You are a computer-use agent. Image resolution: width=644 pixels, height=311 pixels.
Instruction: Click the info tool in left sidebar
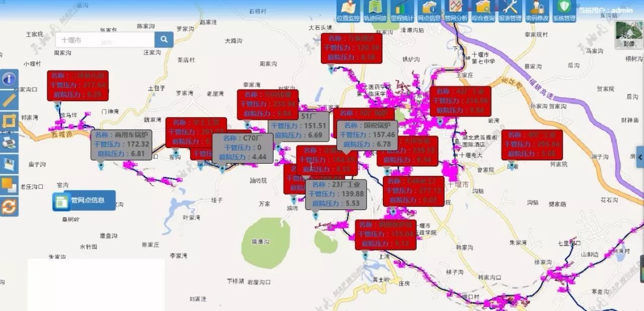click(9, 79)
